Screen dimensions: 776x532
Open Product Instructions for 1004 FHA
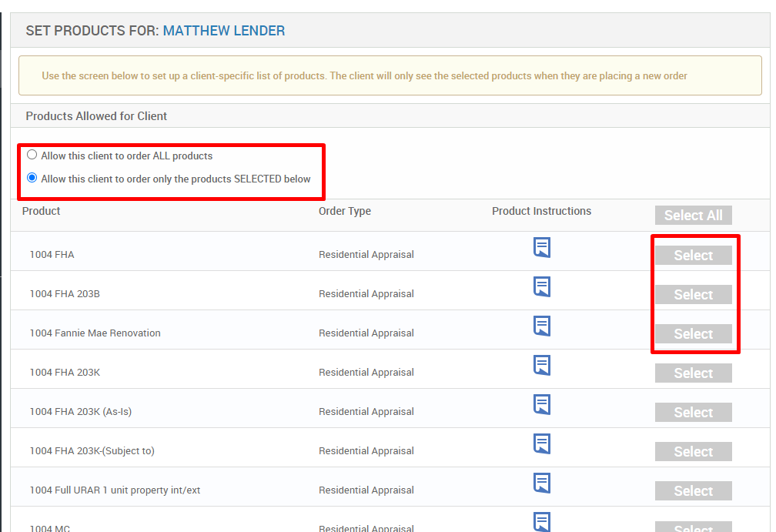(542, 247)
